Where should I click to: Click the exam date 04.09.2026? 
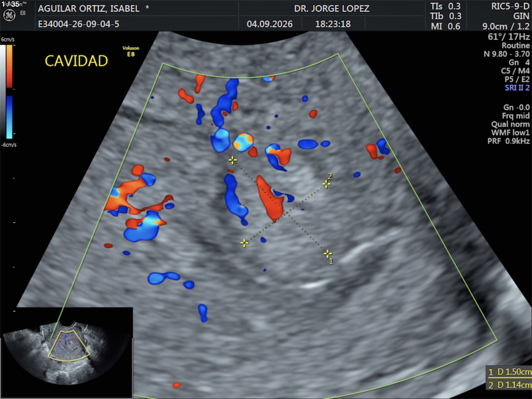tap(270, 24)
